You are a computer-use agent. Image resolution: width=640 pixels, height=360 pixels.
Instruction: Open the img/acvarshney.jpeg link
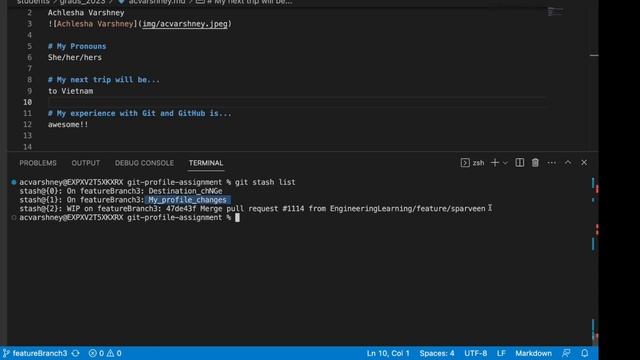185,24
